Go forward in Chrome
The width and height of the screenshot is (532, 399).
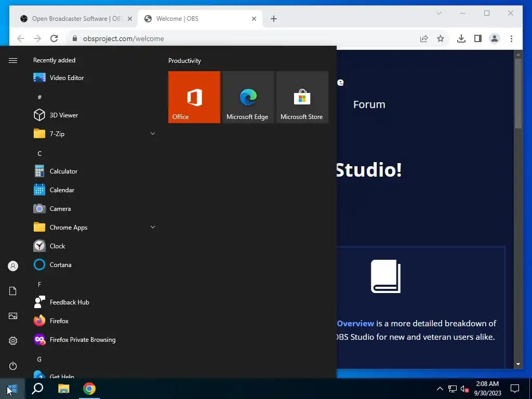37,38
